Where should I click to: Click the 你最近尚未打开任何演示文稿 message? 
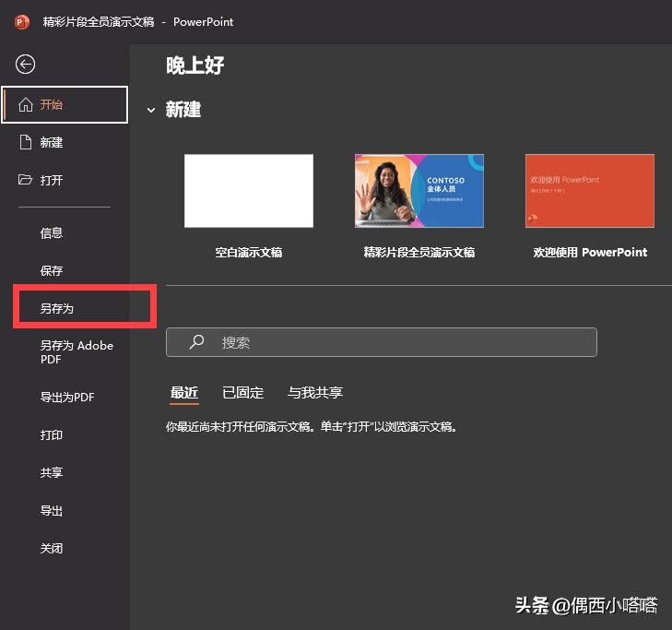point(312,427)
